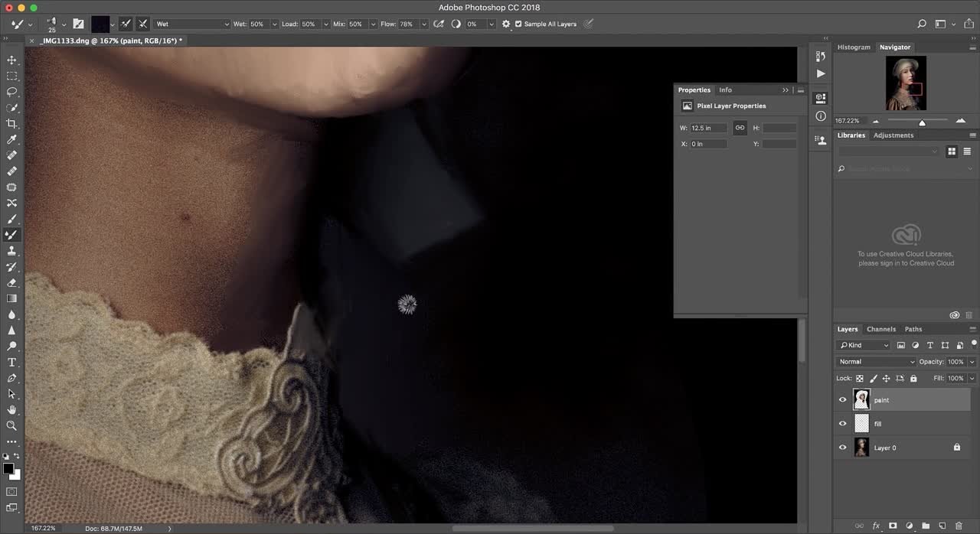
Task: Hide the paint layer
Action: tap(843, 399)
